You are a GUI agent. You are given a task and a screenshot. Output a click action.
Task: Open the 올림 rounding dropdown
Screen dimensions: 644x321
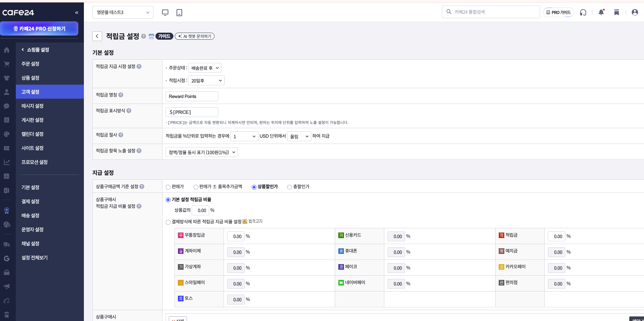click(299, 136)
